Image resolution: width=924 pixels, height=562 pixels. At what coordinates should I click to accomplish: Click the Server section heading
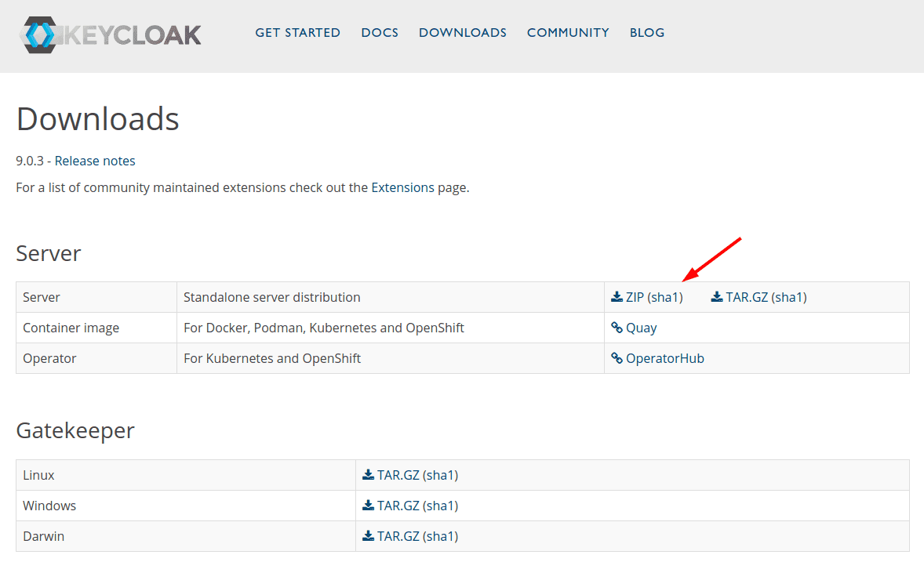49,253
